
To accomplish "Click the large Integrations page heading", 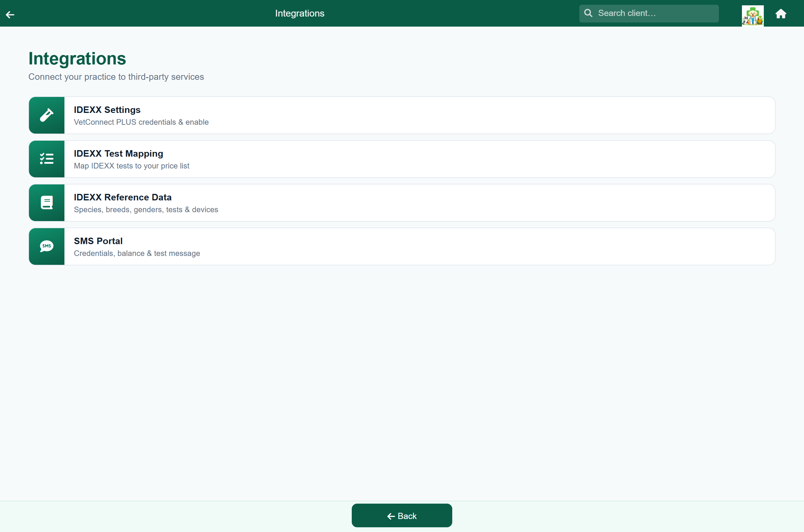I will tap(77, 58).
